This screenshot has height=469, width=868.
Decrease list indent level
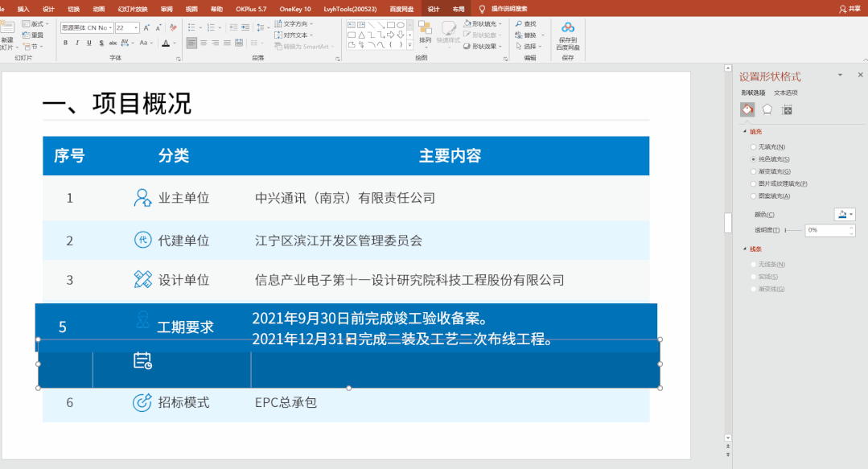pos(233,27)
